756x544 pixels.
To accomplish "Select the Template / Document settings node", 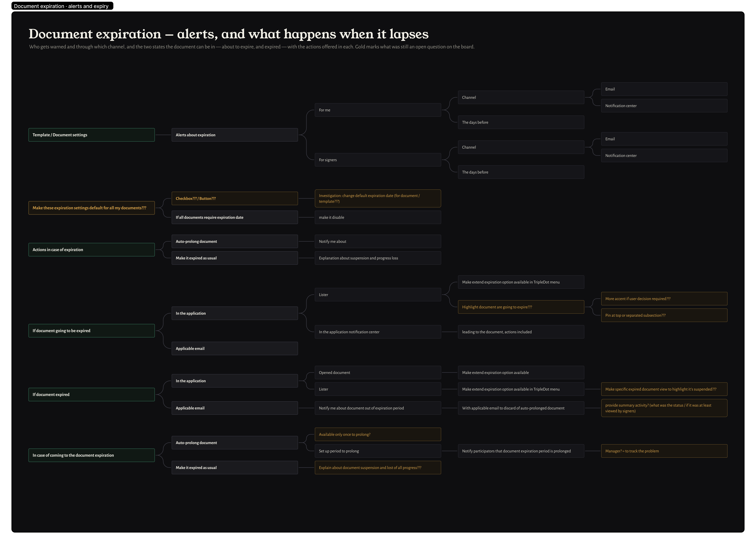I will 91,135.
